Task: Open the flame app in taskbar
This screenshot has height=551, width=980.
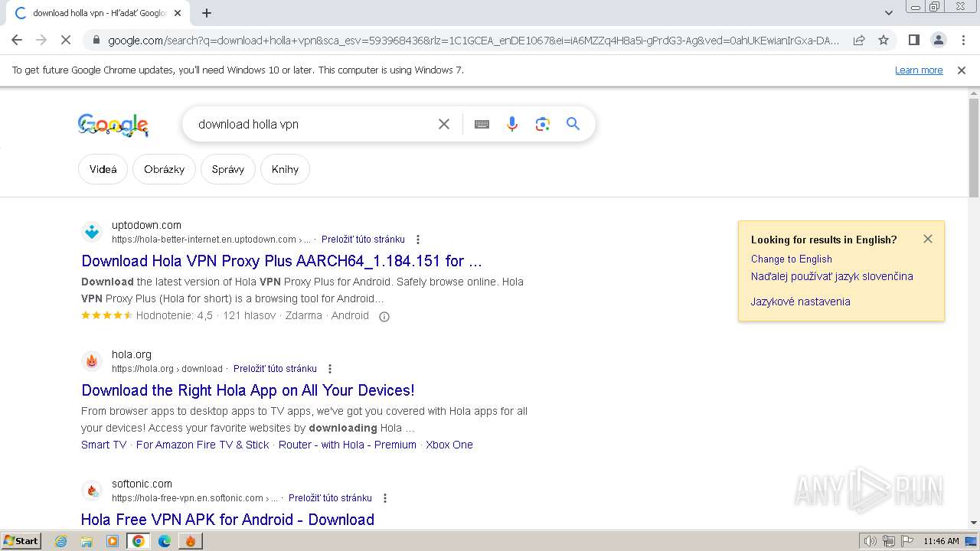Action: [191, 541]
